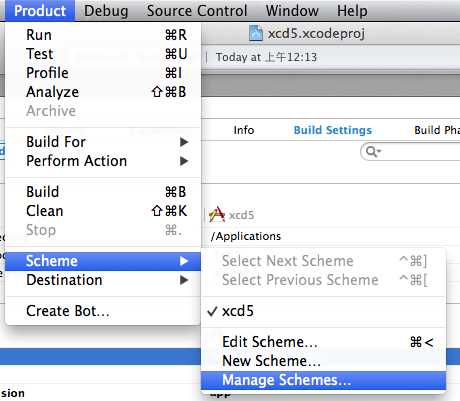The width and height of the screenshot is (460, 401).
Task: Expand the Build For submenu
Action: point(103,142)
